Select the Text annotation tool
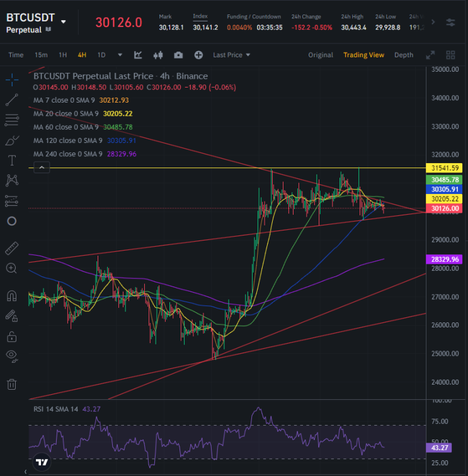468x476 pixels. [x=12, y=161]
